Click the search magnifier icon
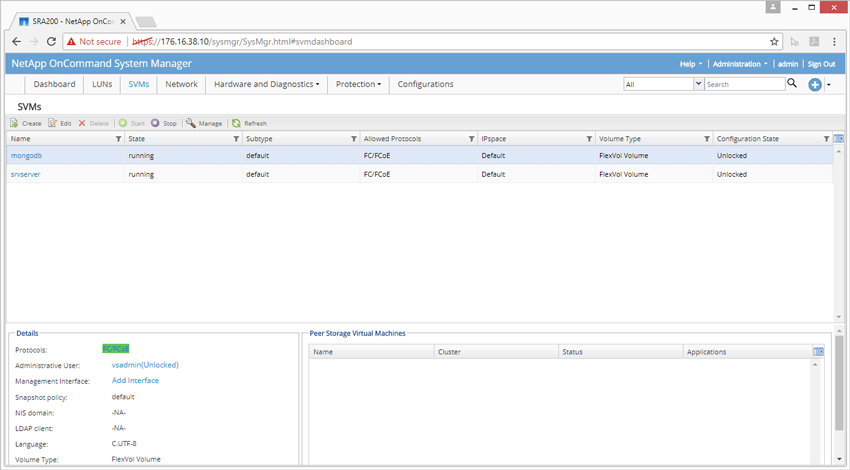 pos(792,83)
